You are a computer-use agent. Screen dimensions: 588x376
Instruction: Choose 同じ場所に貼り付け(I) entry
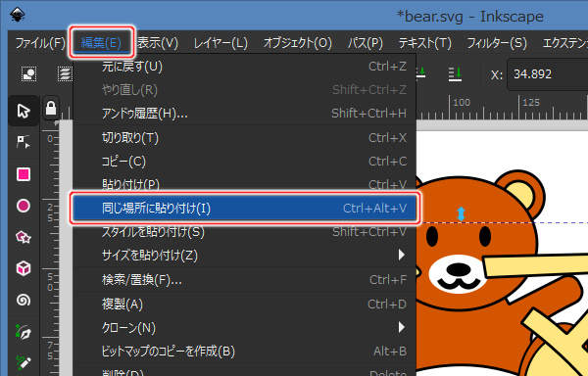(244, 208)
